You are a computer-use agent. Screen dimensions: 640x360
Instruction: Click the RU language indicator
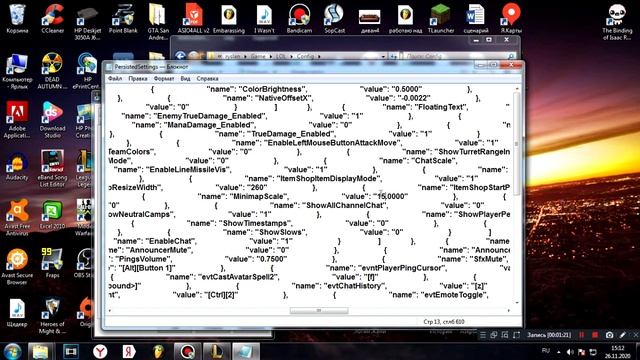click(546, 351)
